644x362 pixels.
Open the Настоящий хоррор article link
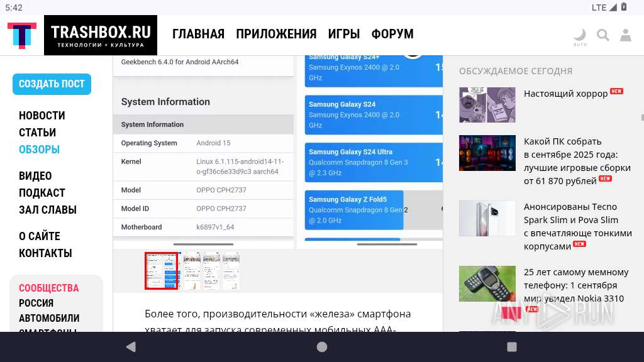click(x=565, y=94)
